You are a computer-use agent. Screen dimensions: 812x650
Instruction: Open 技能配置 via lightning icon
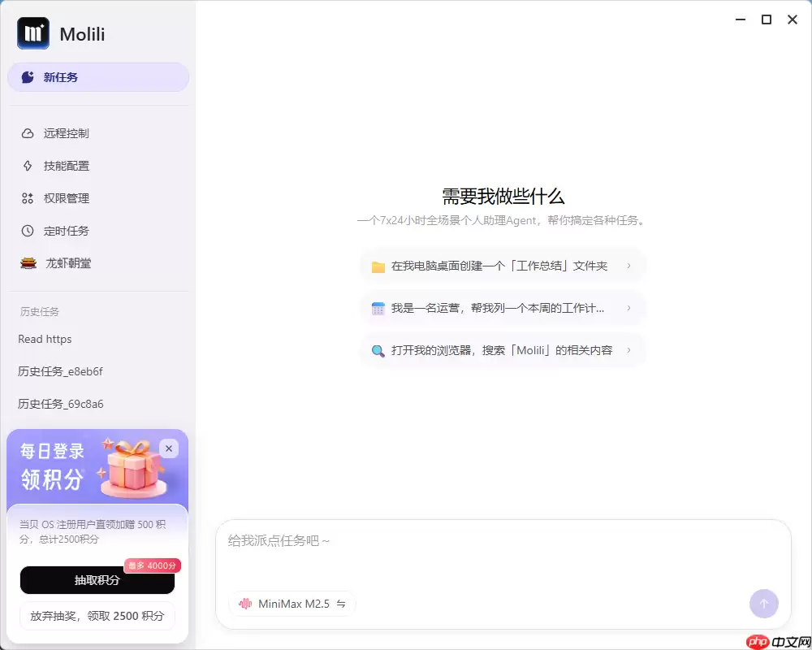pos(27,166)
